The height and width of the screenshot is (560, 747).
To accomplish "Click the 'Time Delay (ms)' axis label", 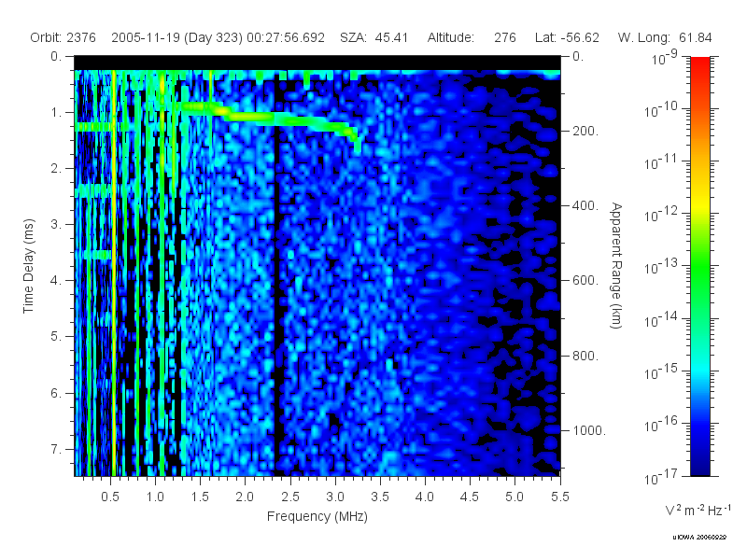I will [29, 266].
